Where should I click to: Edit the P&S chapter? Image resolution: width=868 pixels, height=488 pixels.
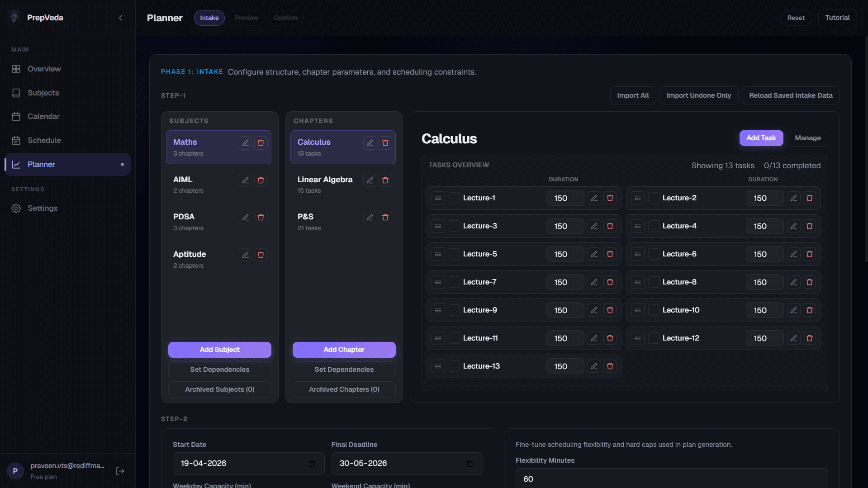[x=370, y=218]
